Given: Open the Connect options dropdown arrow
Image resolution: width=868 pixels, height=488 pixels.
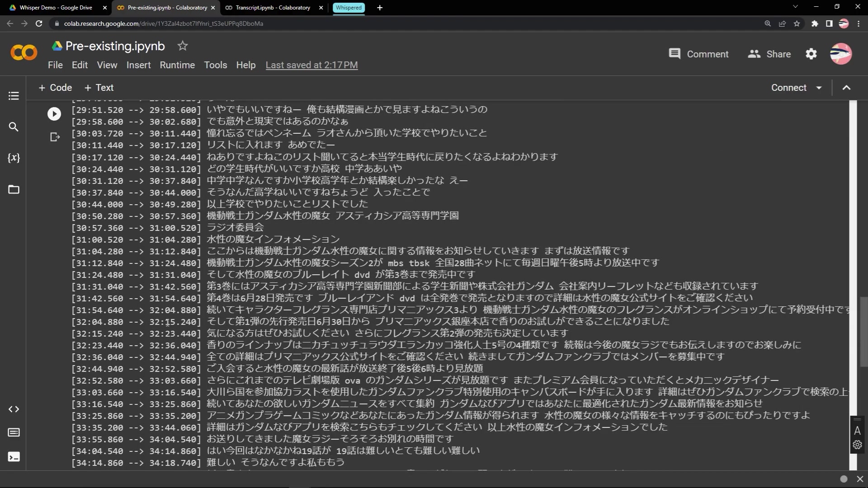Looking at the screenshot, I should point(819,88).
